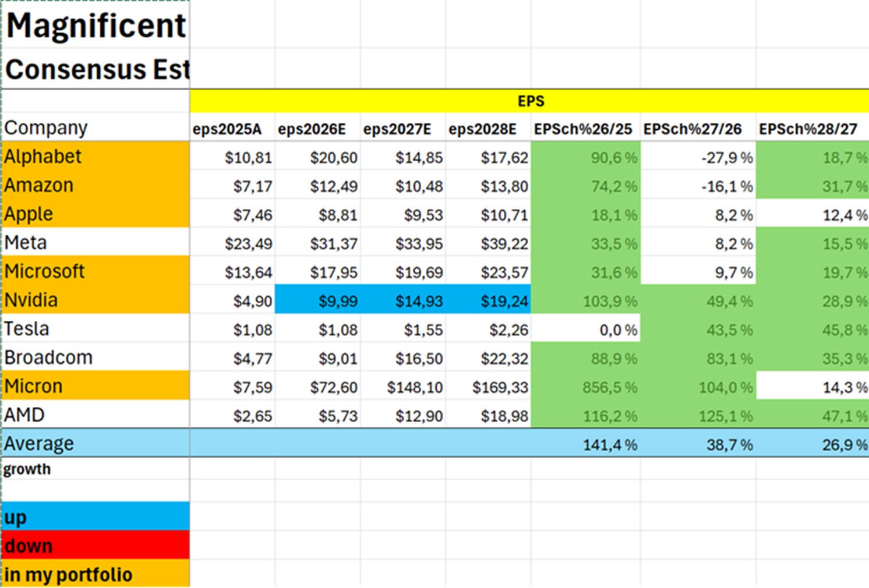
Task: Select Meta's growth cell "33,5 %"
Action: [585, 242]
